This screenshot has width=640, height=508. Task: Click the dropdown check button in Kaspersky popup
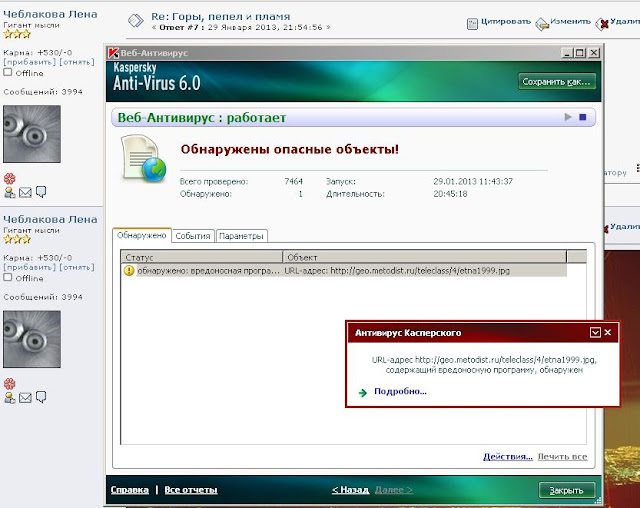(595, 333)
